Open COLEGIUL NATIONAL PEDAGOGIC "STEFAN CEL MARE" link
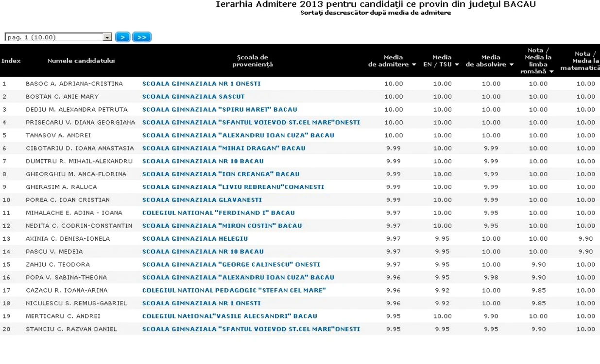 point(234,290)
